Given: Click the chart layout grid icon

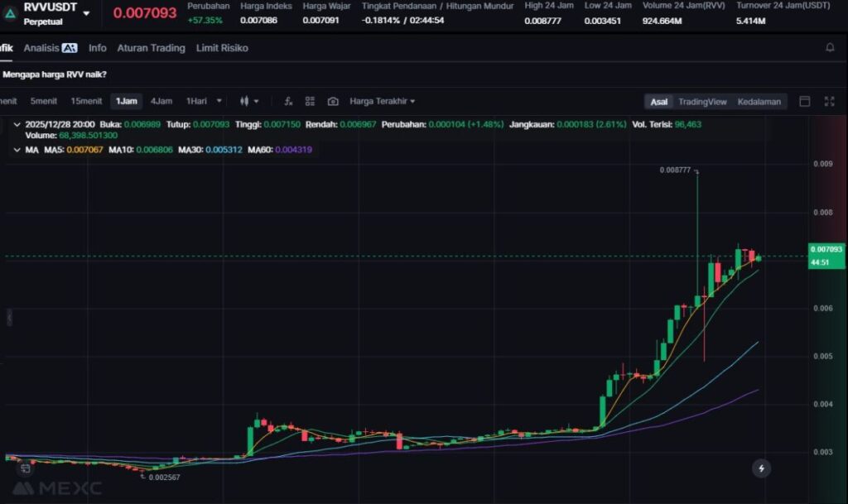Looking at the screenshot, I should pos(310,101).
